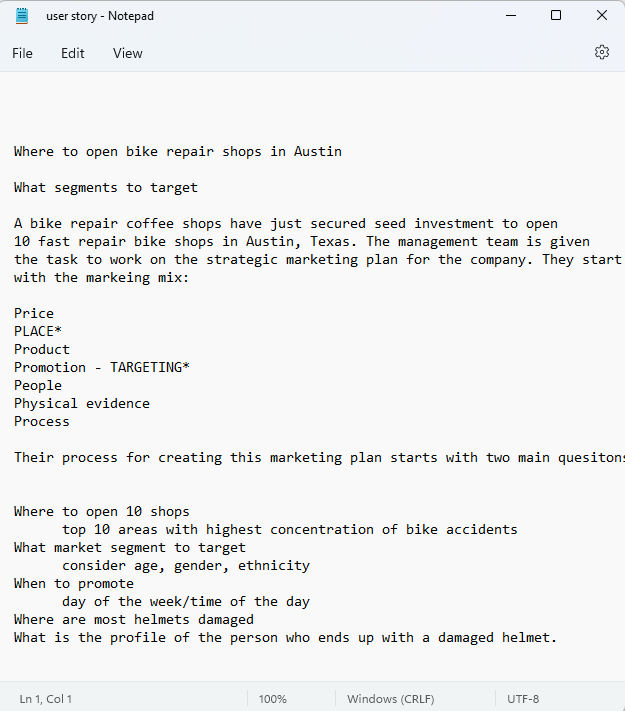
Task: Click on TARGETING* in the Promotion line
Action: [150, 367]
